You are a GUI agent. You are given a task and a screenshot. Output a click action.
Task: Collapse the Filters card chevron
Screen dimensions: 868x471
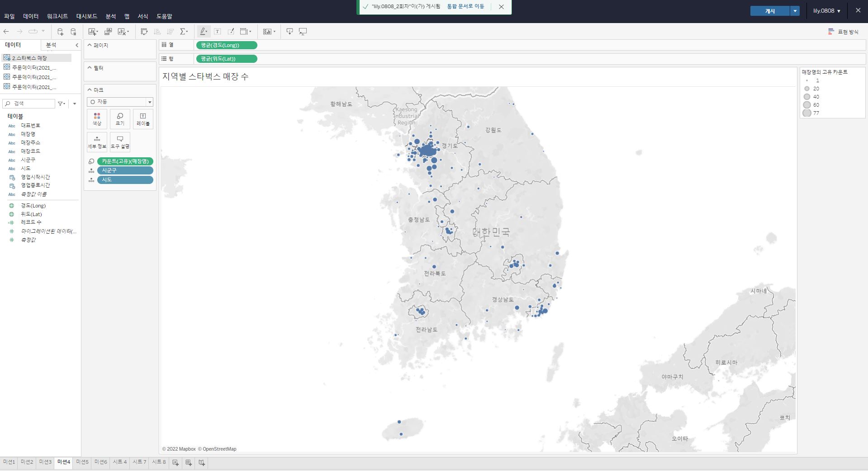[90, 68]
